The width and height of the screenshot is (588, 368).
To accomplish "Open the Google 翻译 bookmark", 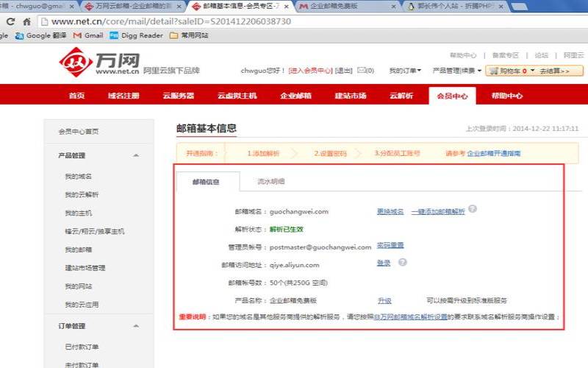I will [41, 35].
